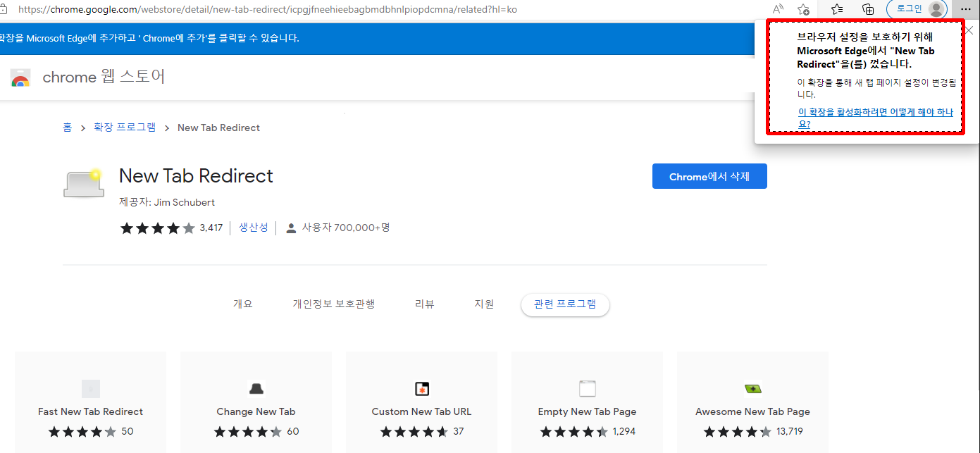
Task: Open the Favorites list icon
Action: click(837, 9)
